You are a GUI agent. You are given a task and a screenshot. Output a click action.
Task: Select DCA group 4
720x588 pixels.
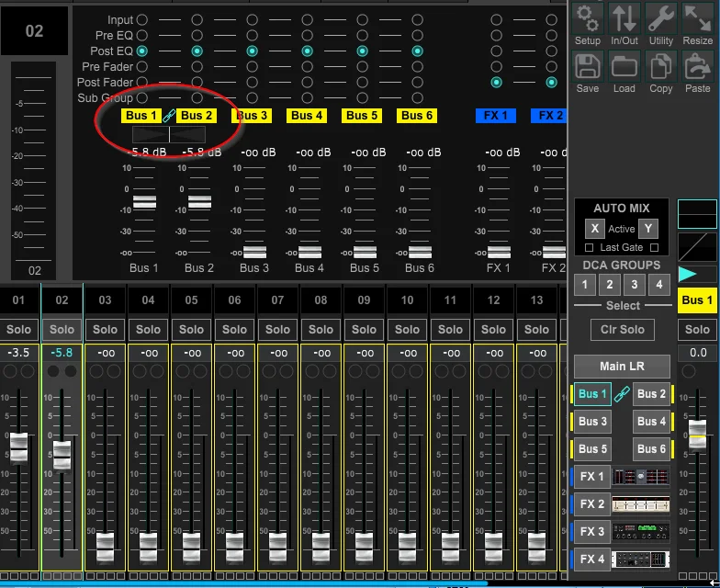pos(659,285)
